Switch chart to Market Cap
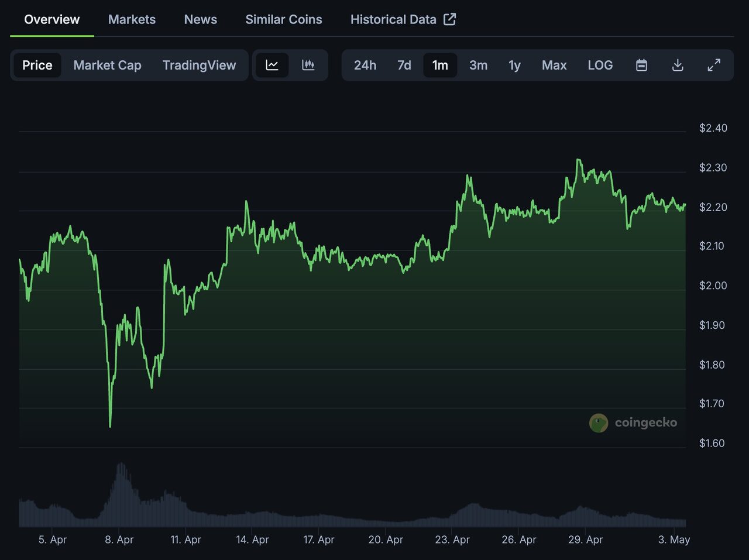749x560 pixels. pos(107,65)
